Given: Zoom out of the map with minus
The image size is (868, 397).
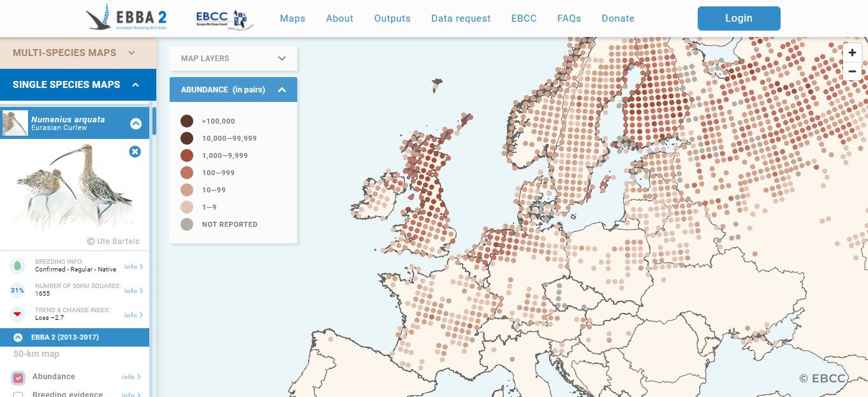Looking at the screenshot, I should pos(852,71).
